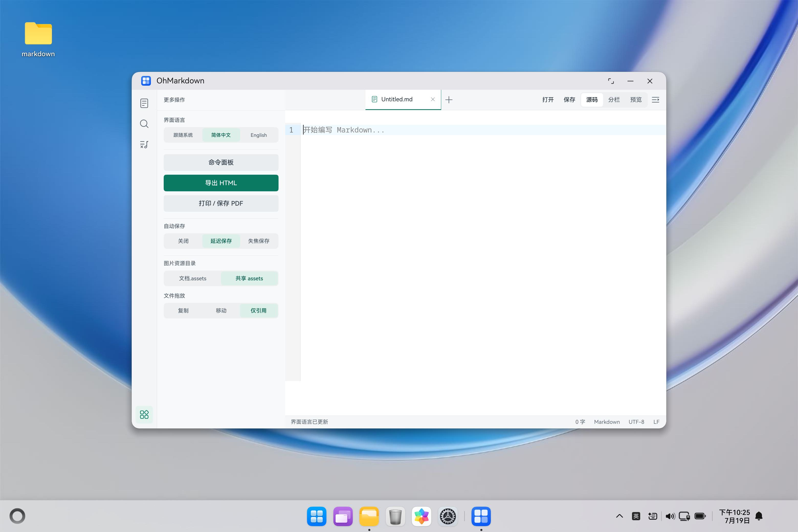Set interface language to 跟随系统
The width and height of the screenshot is (798, 532).
183,135
